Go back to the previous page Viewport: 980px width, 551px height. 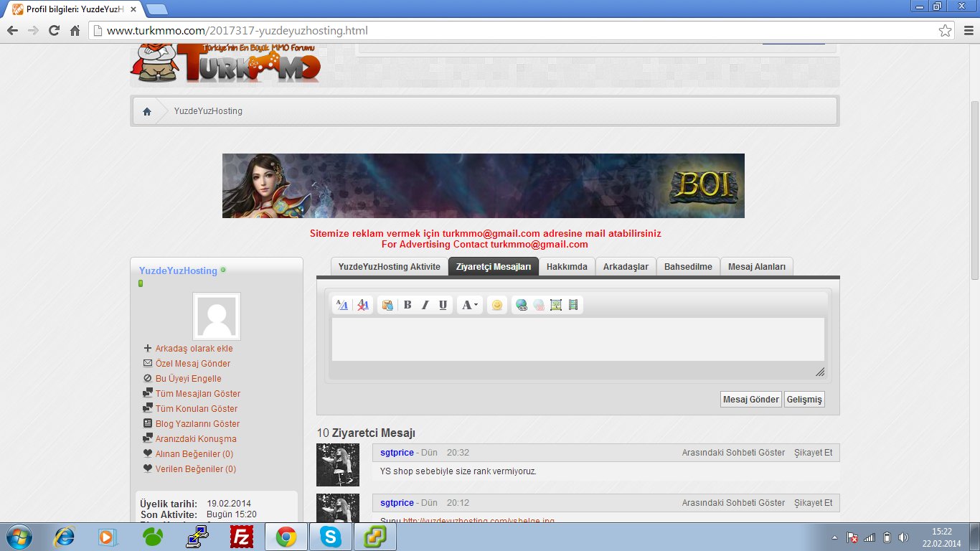pos(12,31)
